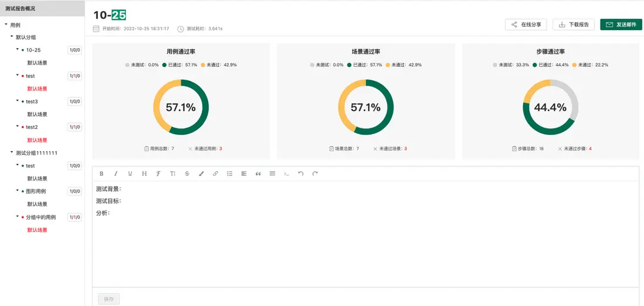The image size is (644, 306).
Task: Toggle bold formatting in the editor
Action: (x=101, y=174)
